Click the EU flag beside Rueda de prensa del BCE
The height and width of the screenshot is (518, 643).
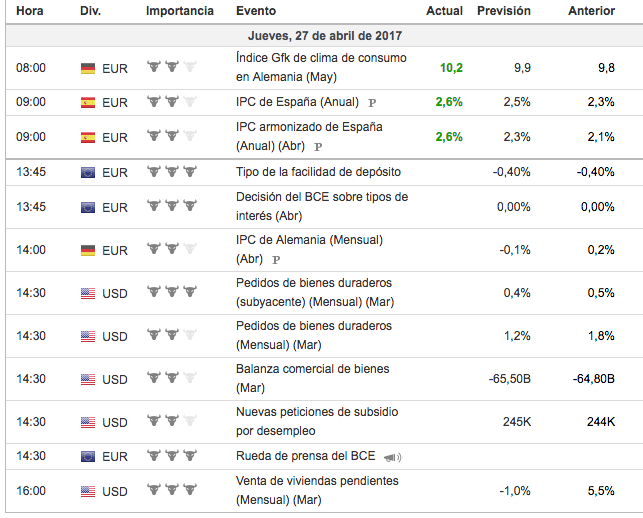88,456
